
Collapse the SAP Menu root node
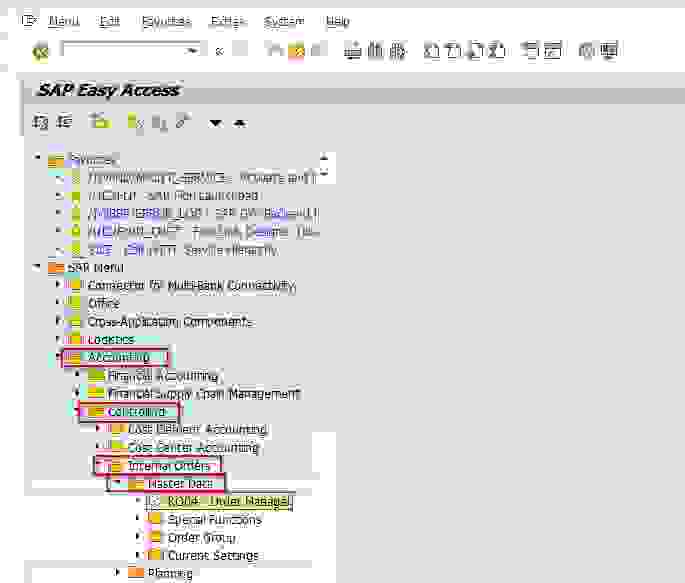(x=38, y=267)
